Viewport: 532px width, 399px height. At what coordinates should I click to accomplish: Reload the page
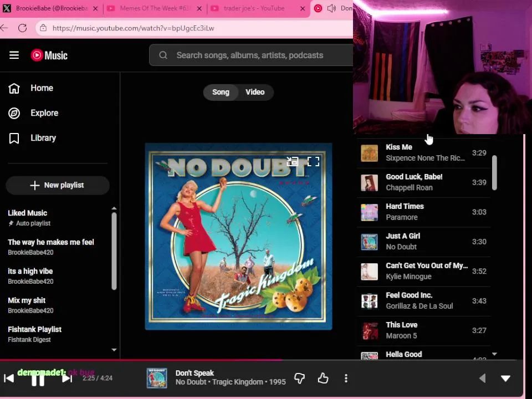22,28
